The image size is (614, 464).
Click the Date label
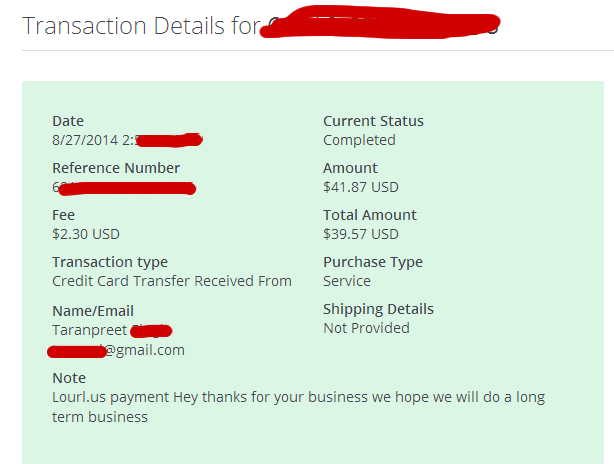68,121
